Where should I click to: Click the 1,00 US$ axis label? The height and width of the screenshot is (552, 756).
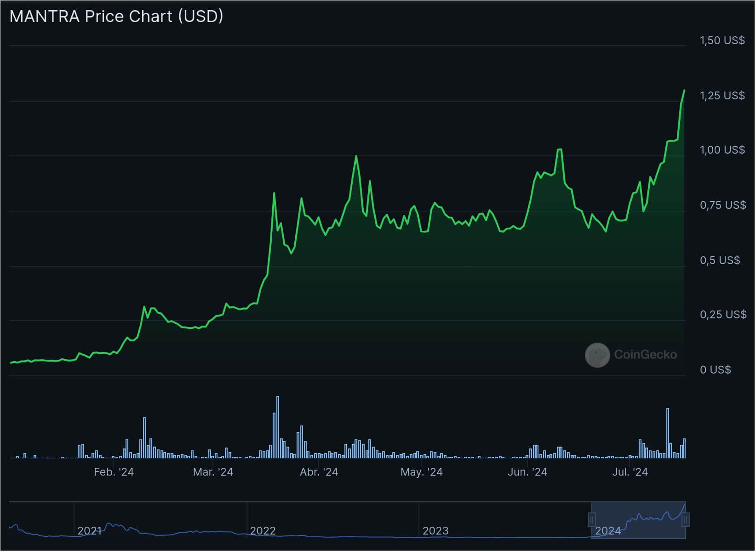[722, 150]
